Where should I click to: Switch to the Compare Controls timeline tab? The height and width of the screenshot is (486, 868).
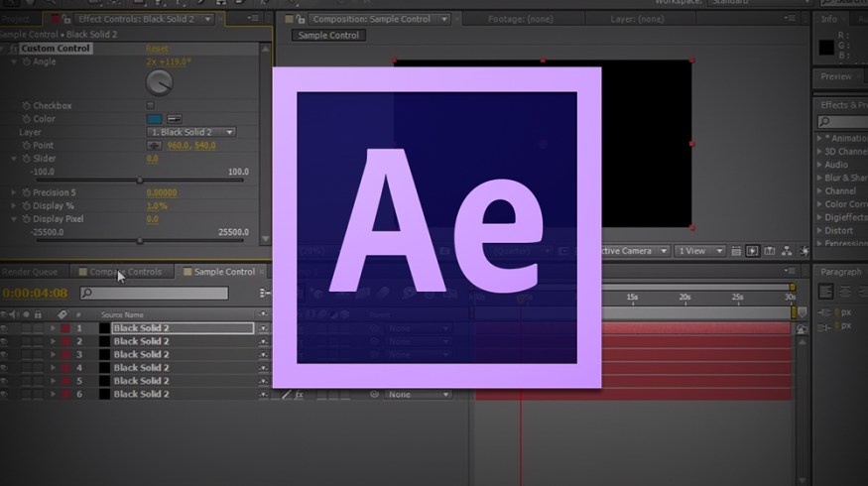125,272
